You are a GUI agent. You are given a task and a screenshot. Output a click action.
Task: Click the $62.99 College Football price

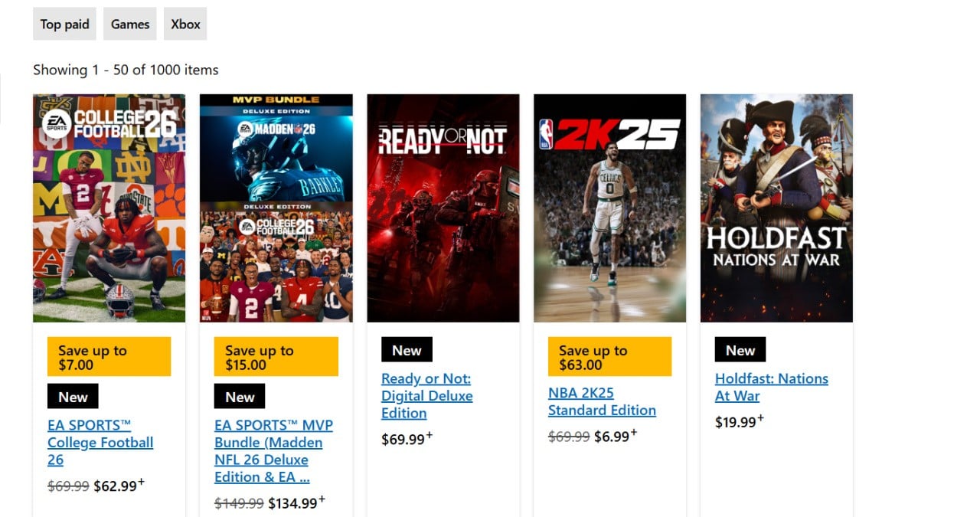point(116,486)
